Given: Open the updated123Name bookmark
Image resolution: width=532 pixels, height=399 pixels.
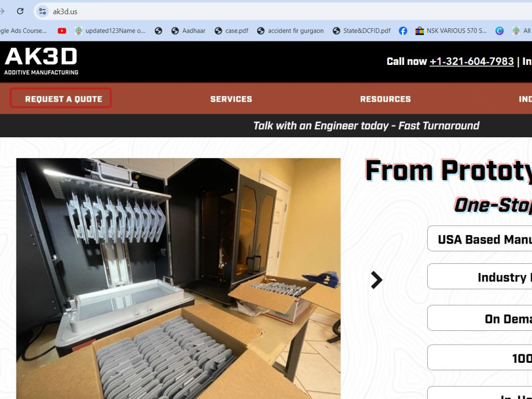Looking at the screenshot, I should [110, 31].
